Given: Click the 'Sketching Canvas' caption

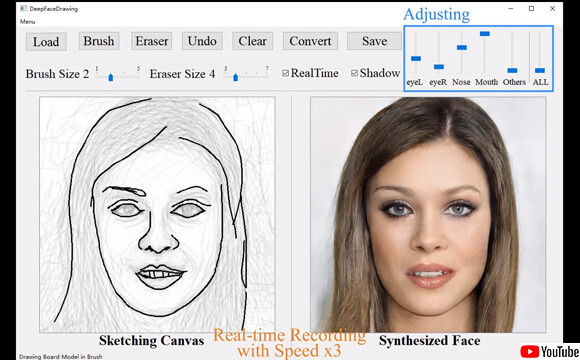Looking at the screenshot, I should tap(151, 340).
